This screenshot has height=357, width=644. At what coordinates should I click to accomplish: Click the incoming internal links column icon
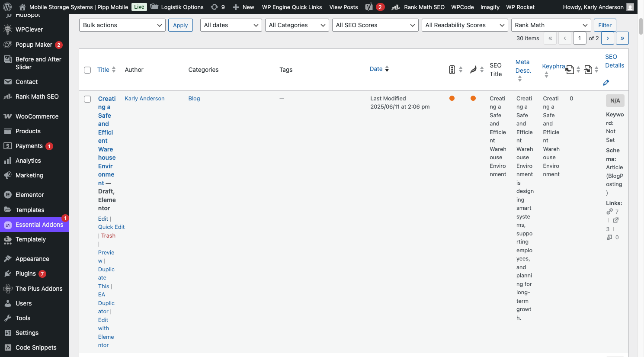point(588,70)
